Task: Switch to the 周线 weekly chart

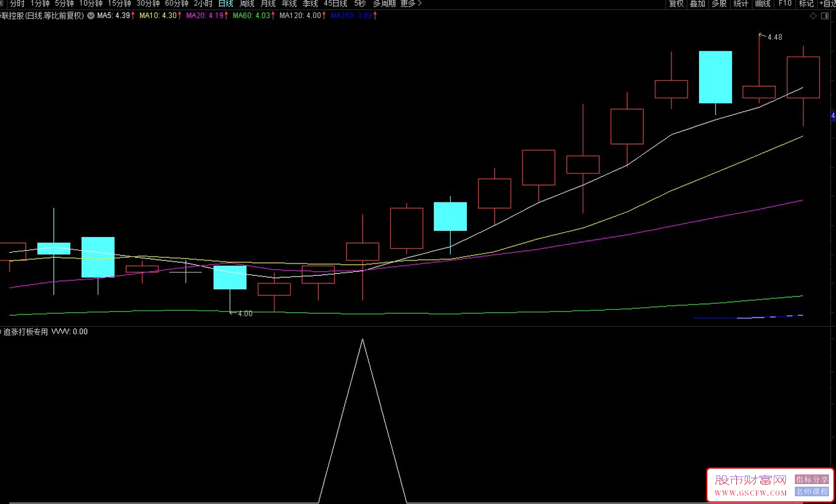Action: (x=247, y=4)
